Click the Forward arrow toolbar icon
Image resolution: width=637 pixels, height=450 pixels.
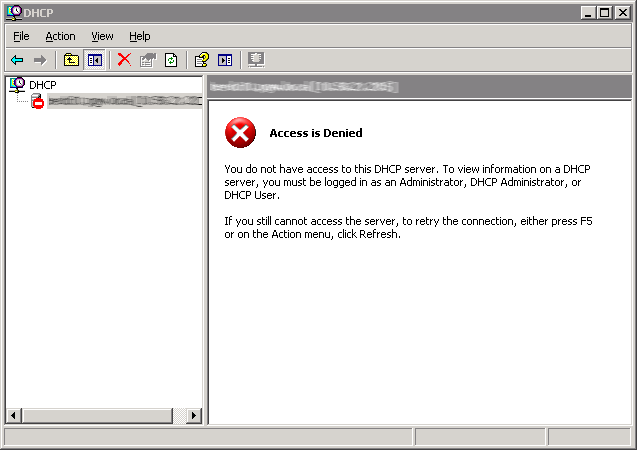pyautogui.click(x=40, y=60)
